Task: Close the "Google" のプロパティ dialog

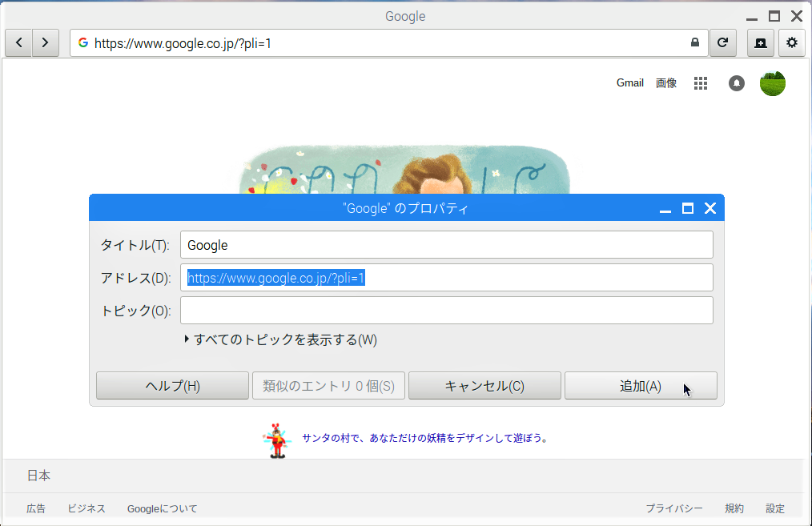Action: pos(710,208)
